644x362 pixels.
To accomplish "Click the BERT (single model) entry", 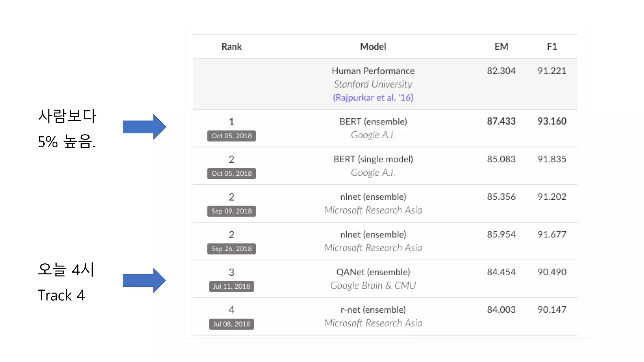I will [373, 159].
